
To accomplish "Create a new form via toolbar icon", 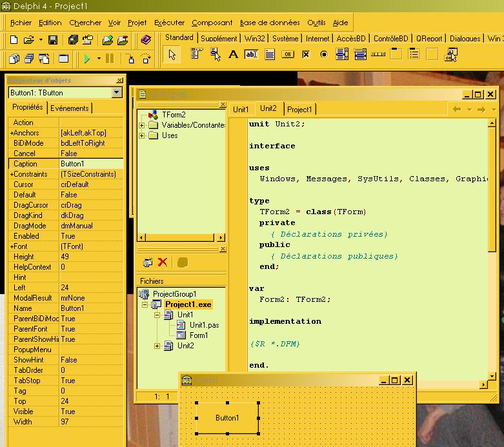I will point(64,59).
